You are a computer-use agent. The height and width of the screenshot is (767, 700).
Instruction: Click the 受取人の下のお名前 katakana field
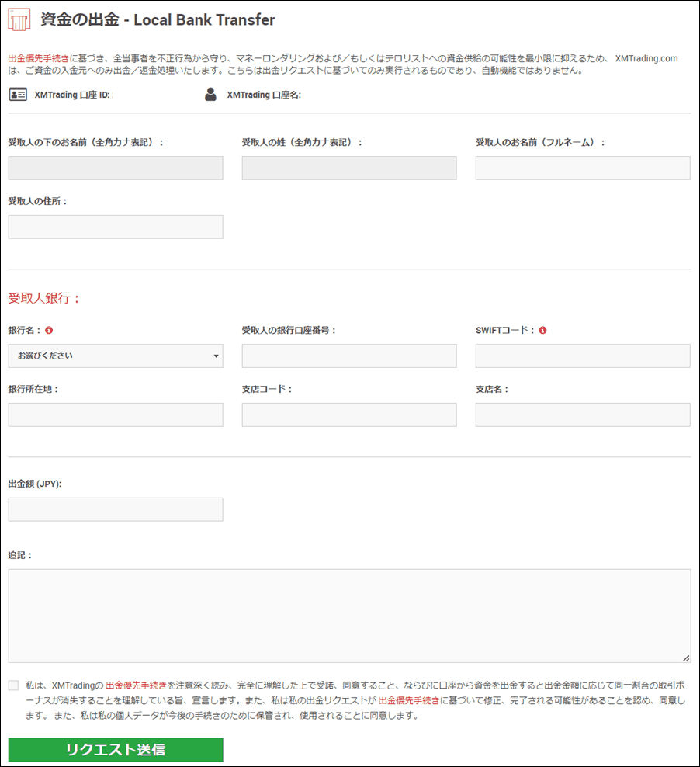point(116,168)
